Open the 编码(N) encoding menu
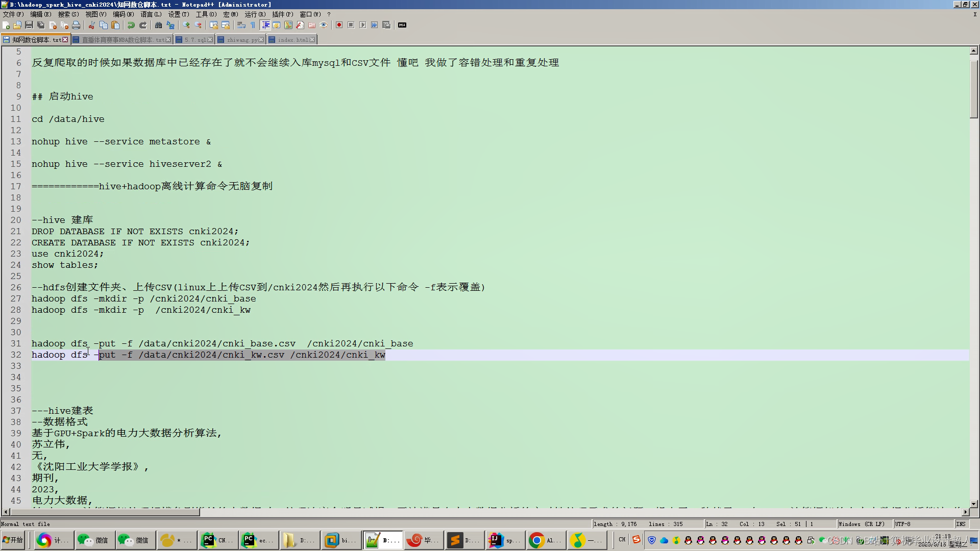 [123, 14]
